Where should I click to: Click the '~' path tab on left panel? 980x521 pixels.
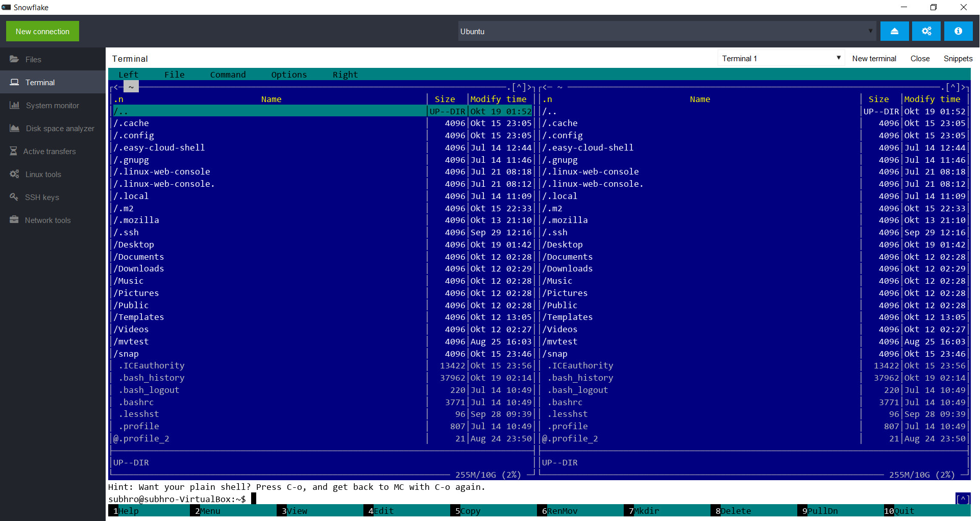[131, 87]
